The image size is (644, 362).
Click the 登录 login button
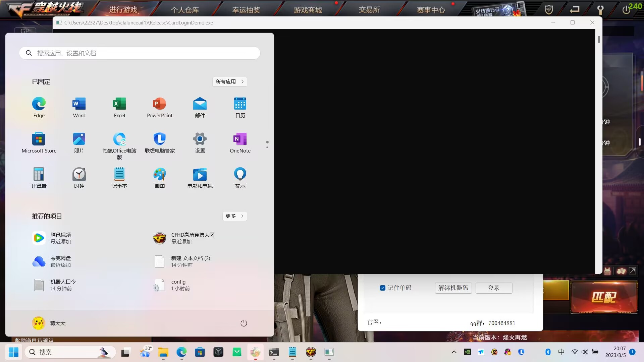pos(494,288)
